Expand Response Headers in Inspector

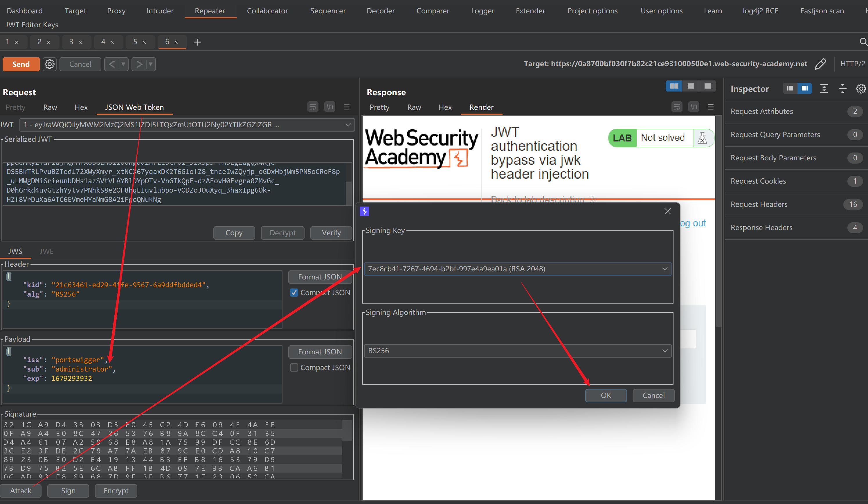[x=796, y=227]
